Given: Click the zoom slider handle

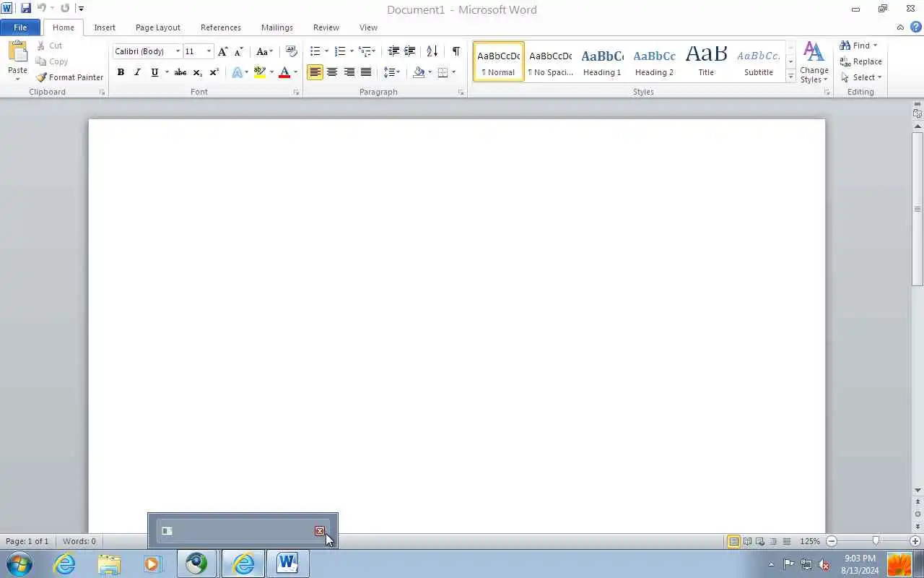Looking at the screenshot, I should pos(876,541).
